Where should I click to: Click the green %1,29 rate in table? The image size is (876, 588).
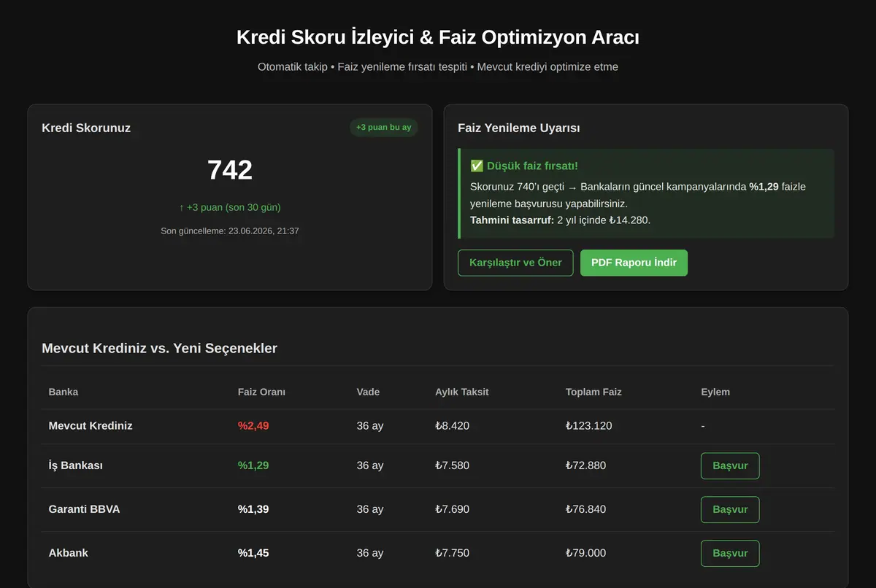(253, 465)
